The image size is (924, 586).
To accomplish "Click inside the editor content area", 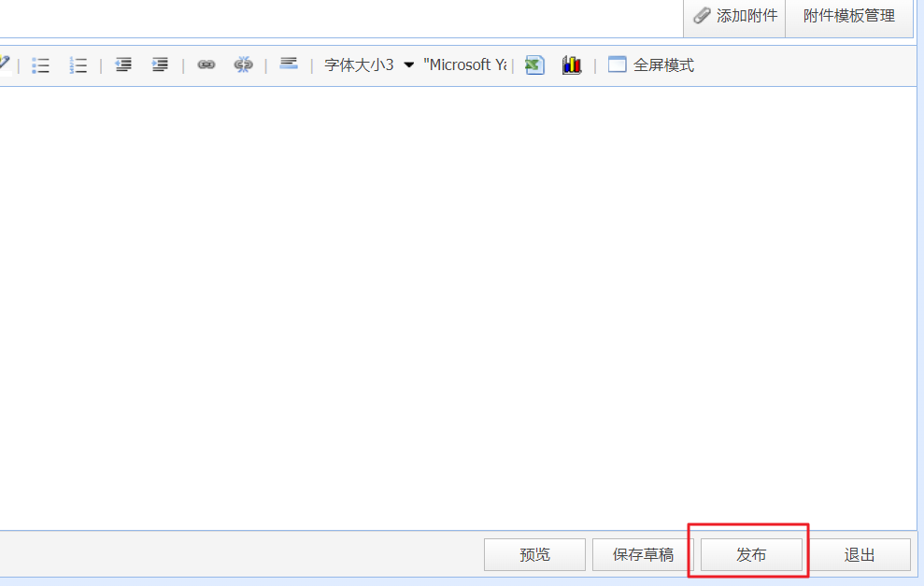I will click(x=458, y=307).
